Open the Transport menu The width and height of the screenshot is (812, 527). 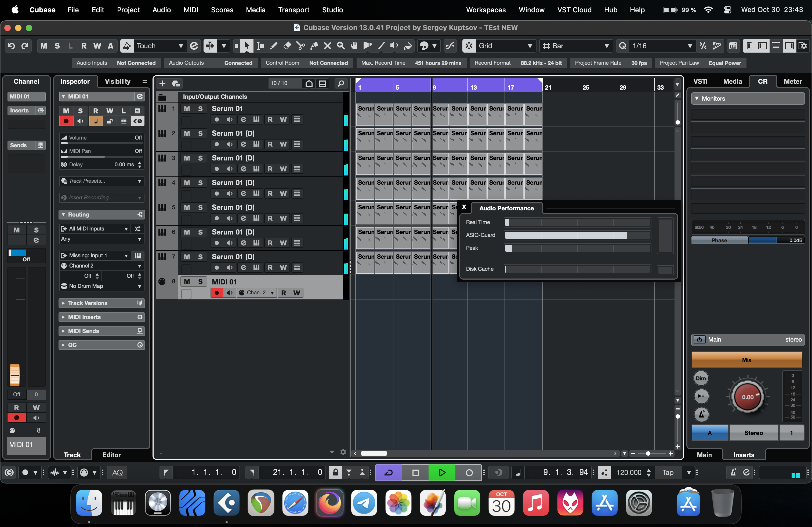[x=293, y=10]
